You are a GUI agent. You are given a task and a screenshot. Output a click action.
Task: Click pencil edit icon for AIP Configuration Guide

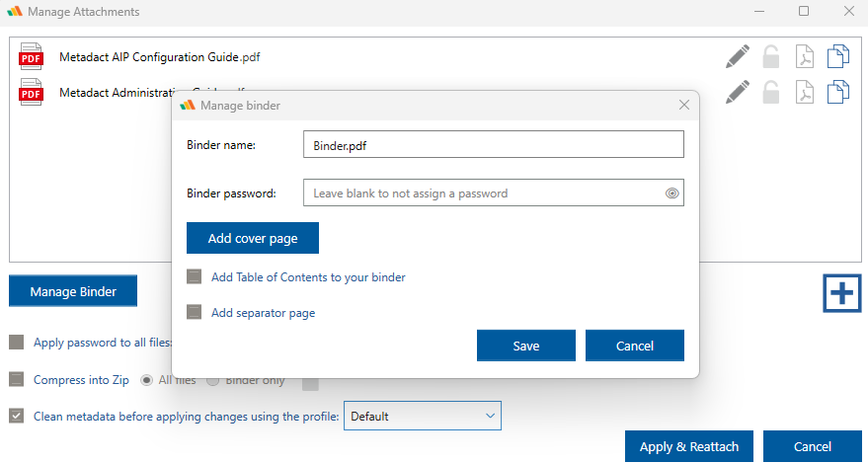click(738, 56)
